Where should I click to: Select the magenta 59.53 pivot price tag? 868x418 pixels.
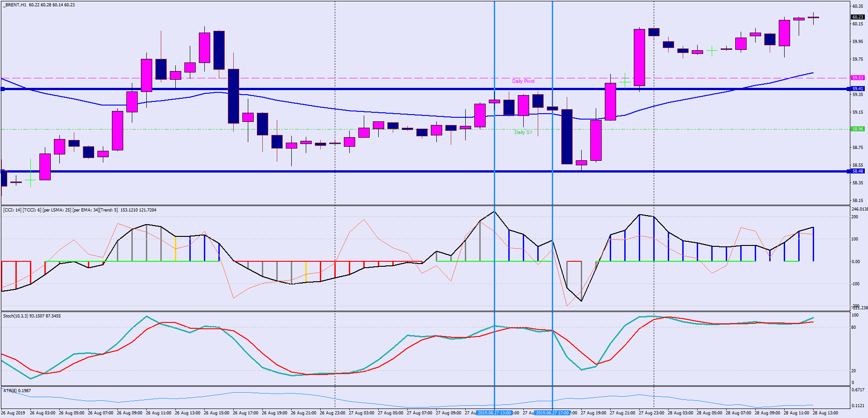coord(858,78)
